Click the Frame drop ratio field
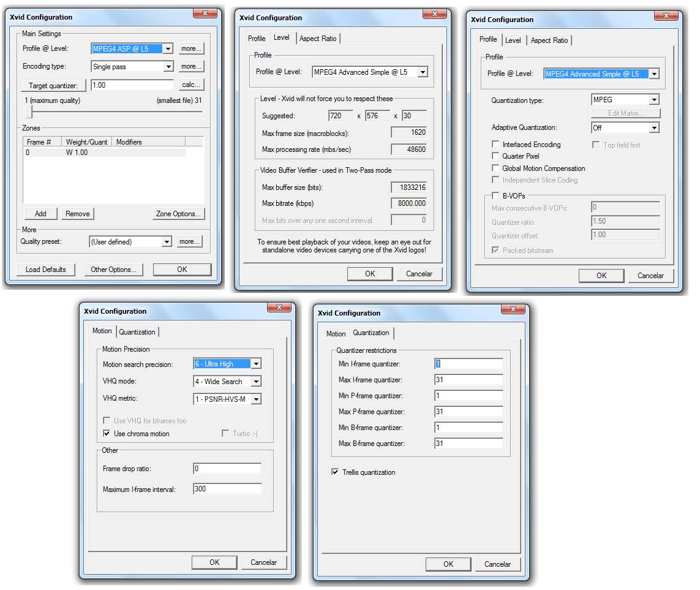The image size is (700, 590). pyautogui.click(x=227, y=469)
